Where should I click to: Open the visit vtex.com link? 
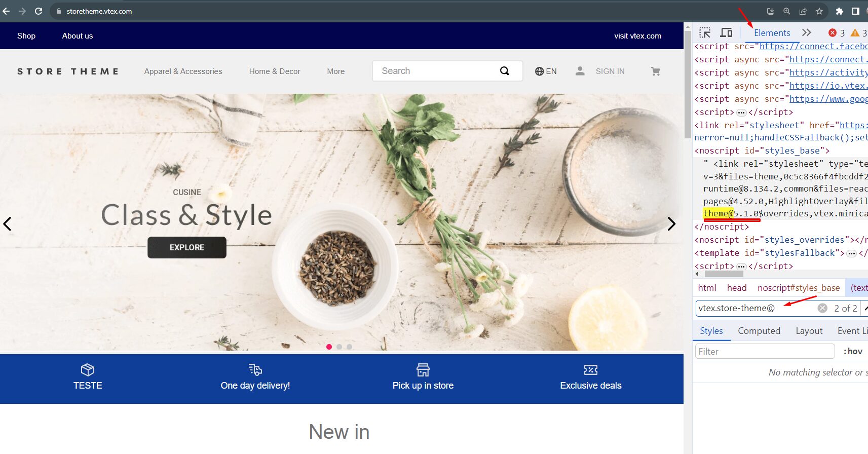click(637, 36)
